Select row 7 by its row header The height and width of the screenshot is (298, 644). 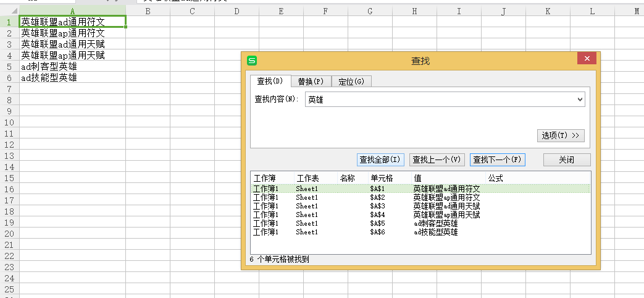[x=9, y=88]
